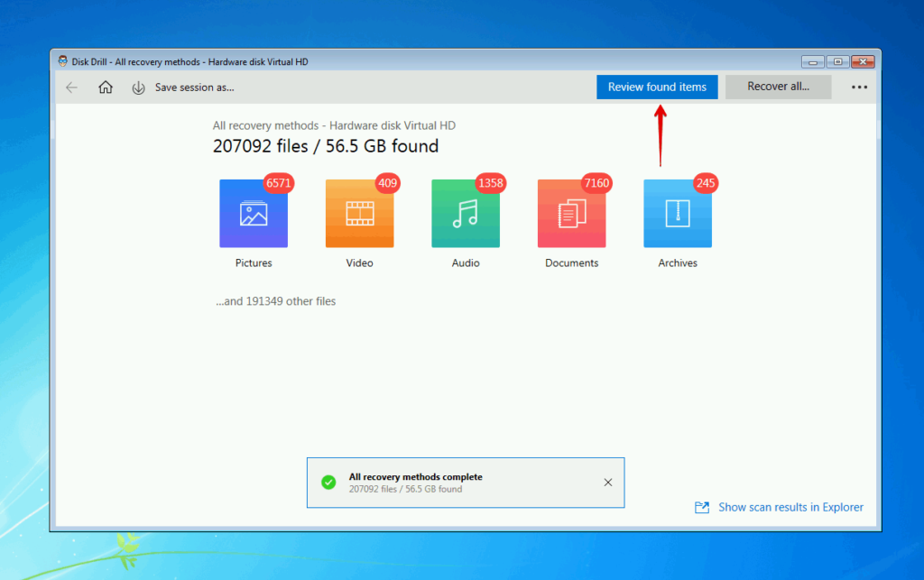Click the 191349 other files text
Screen dimensions: 924x580
click(x=276, y=300)
